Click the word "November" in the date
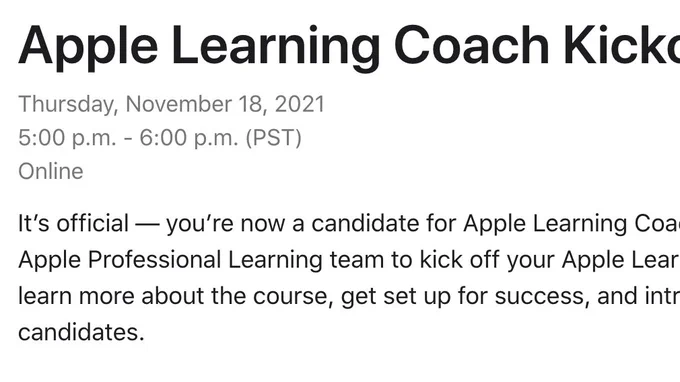 [x=179, y=104]
